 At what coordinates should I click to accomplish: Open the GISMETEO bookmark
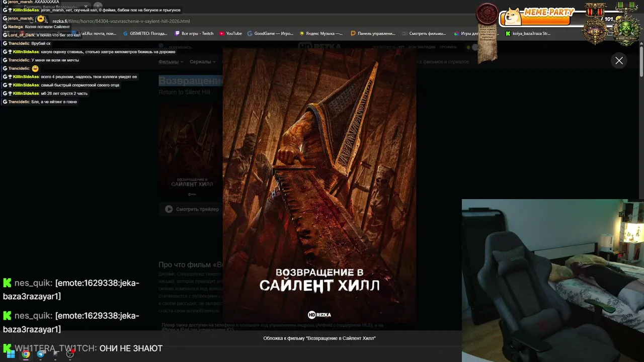click(145, 34)
